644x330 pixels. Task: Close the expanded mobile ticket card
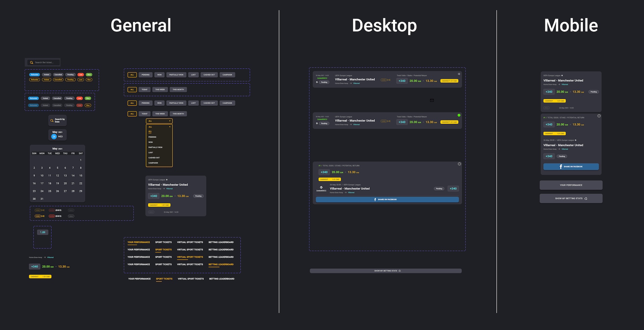point(599,116)
